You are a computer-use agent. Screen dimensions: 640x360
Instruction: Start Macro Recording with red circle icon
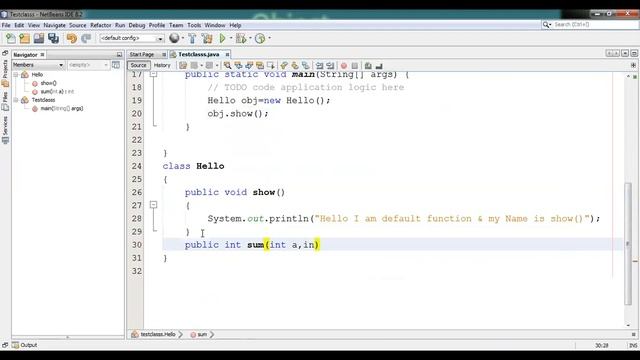[x=344, y=66]
